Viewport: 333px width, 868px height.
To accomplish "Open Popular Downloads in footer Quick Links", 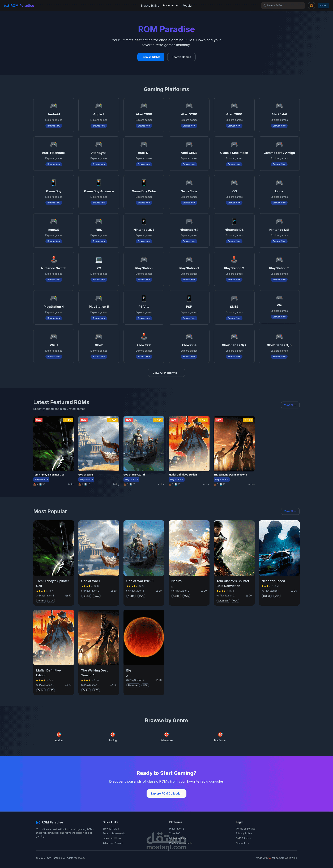I will [114, 834].
